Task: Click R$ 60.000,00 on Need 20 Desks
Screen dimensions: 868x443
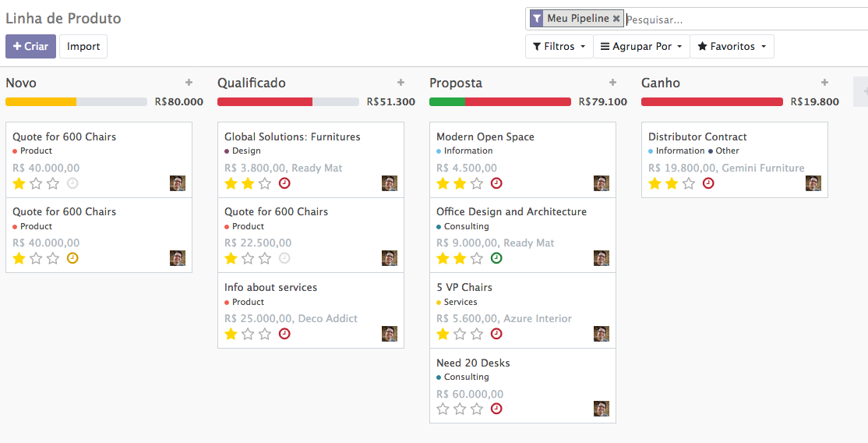Action: tap(470, 394)
